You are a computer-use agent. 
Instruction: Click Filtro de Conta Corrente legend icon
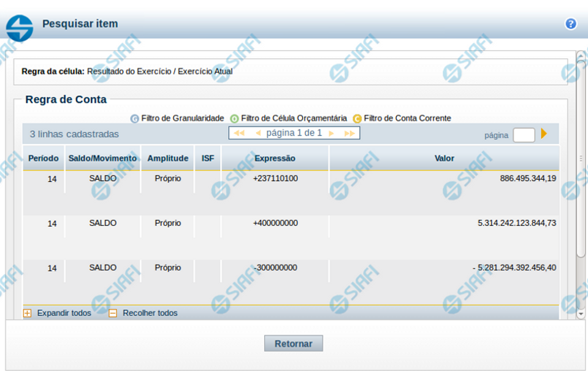tap(357, 118)
